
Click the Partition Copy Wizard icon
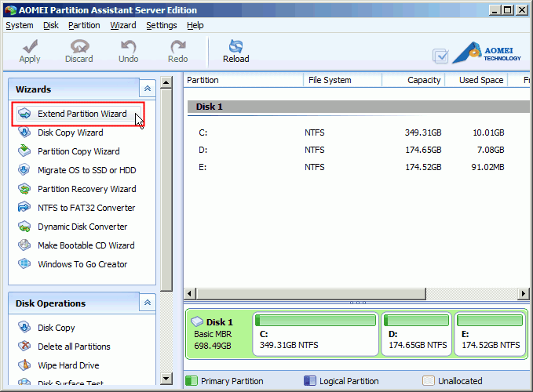tap(24, 151)
